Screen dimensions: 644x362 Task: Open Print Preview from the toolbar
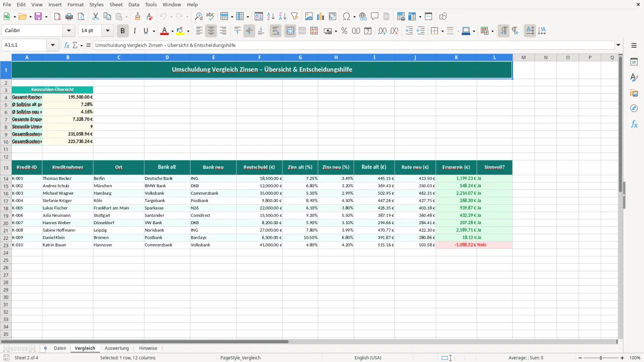tap(80, 17)
